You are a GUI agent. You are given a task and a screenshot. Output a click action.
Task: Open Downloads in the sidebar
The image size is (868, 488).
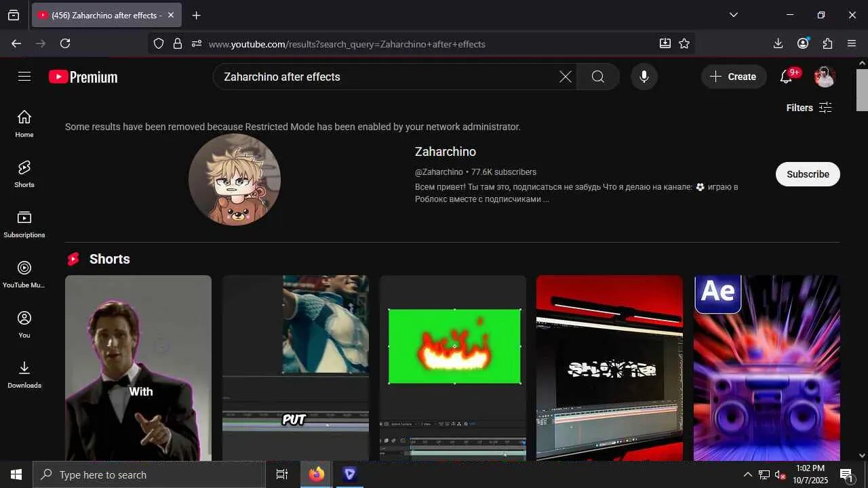point(24,374)
